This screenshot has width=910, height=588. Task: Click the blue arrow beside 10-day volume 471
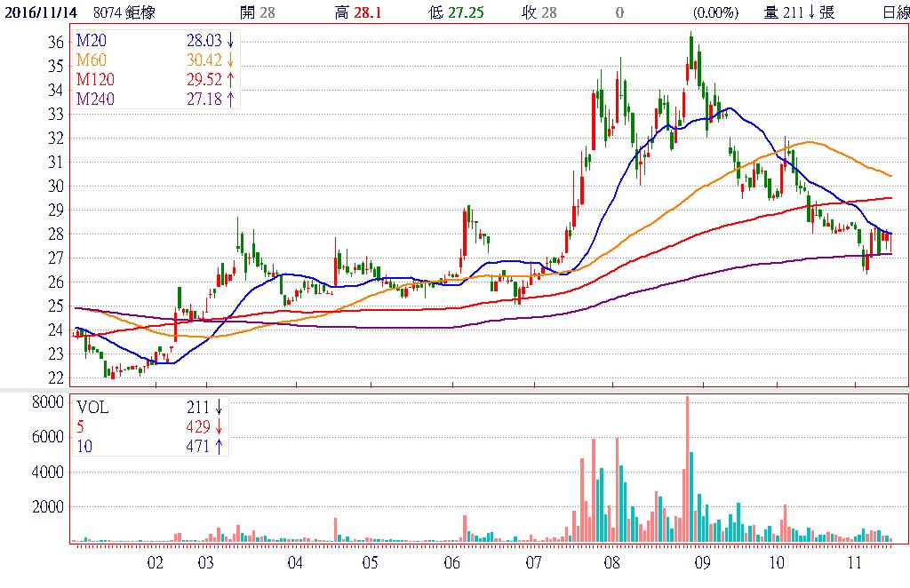(218, 446)
